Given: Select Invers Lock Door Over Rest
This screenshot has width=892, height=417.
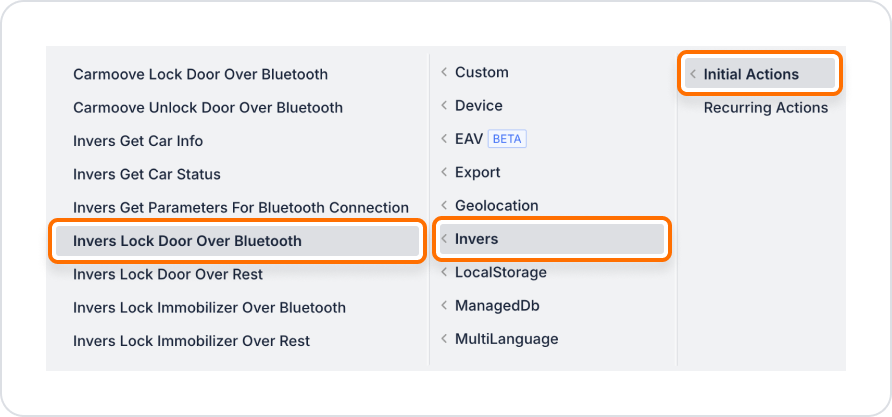Looking at the screenshot, I should tap(168, 274).
